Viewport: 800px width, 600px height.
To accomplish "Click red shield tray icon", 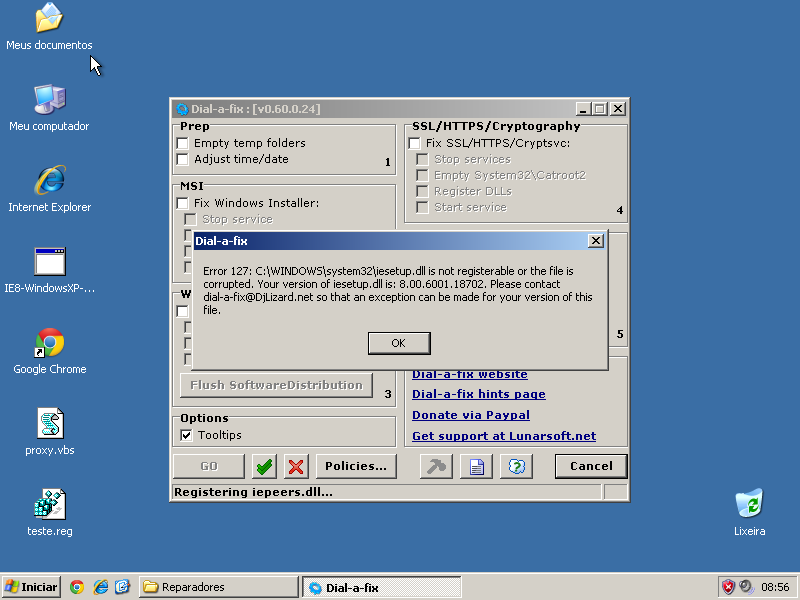I will pos(728,587).
